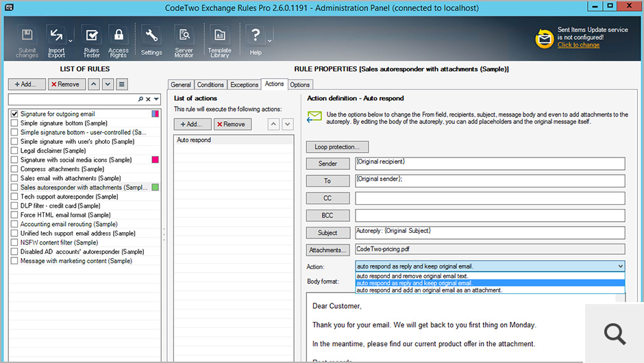
Task: Enable 'Compress attachments (Sample)' rule checkbox
Action: click(x=14, y=168)
